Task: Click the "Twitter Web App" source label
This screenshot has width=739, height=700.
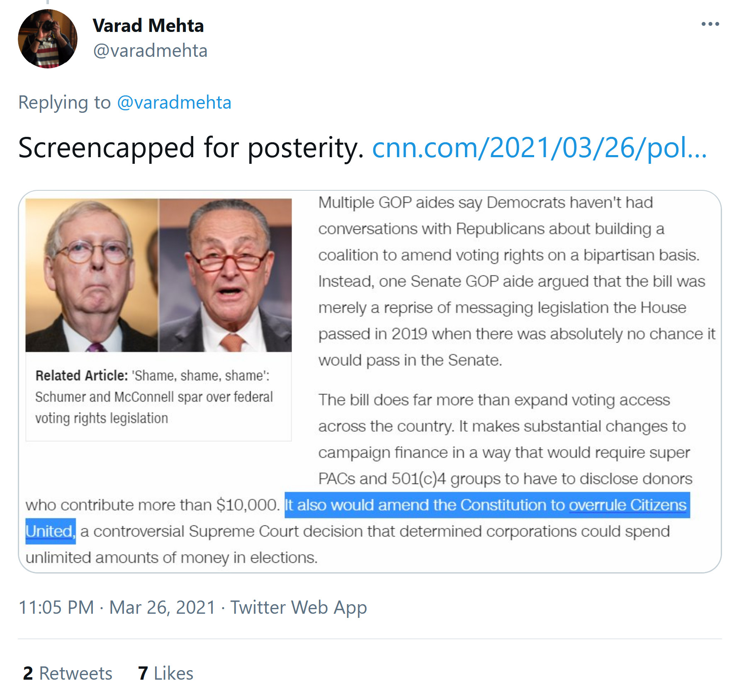Action: [x=299, y=608]
